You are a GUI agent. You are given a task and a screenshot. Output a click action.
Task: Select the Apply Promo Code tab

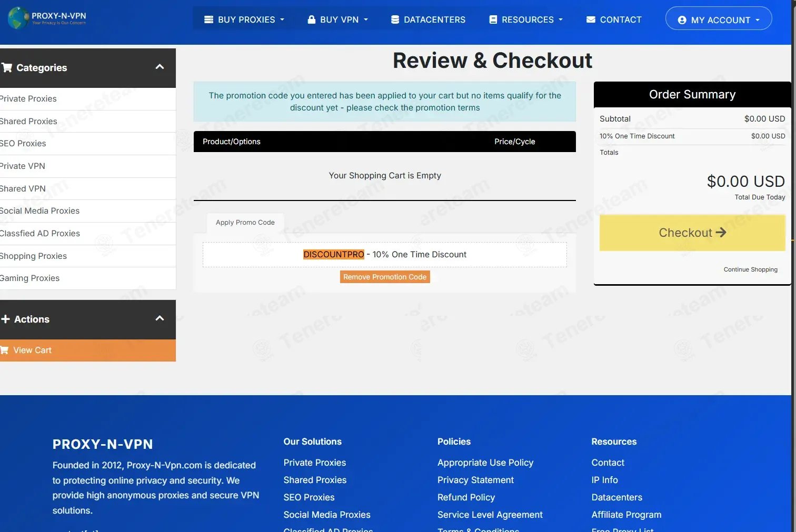click(245, 223)
